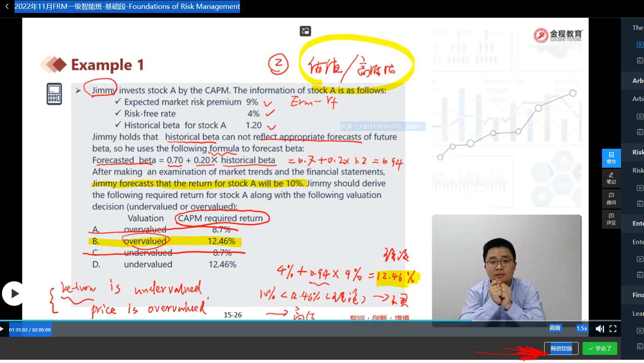Open the 'The' lesson in the chapter list

pos(638,28)
